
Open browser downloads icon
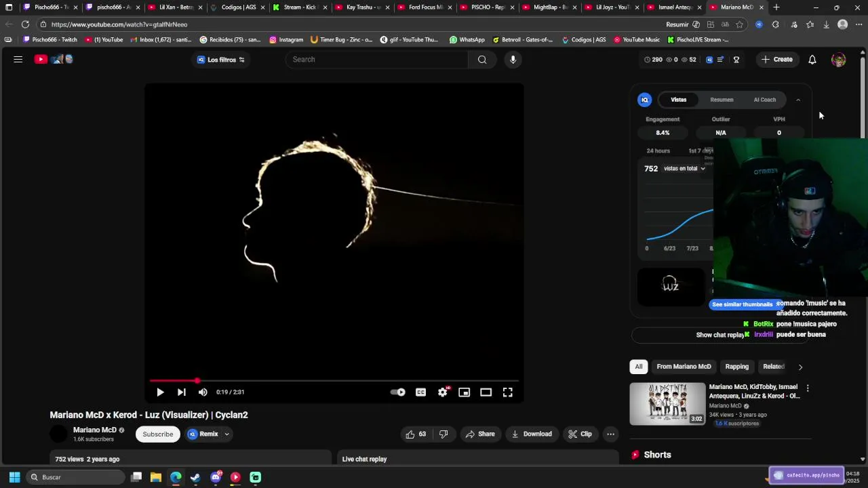[x=826, y=24]
